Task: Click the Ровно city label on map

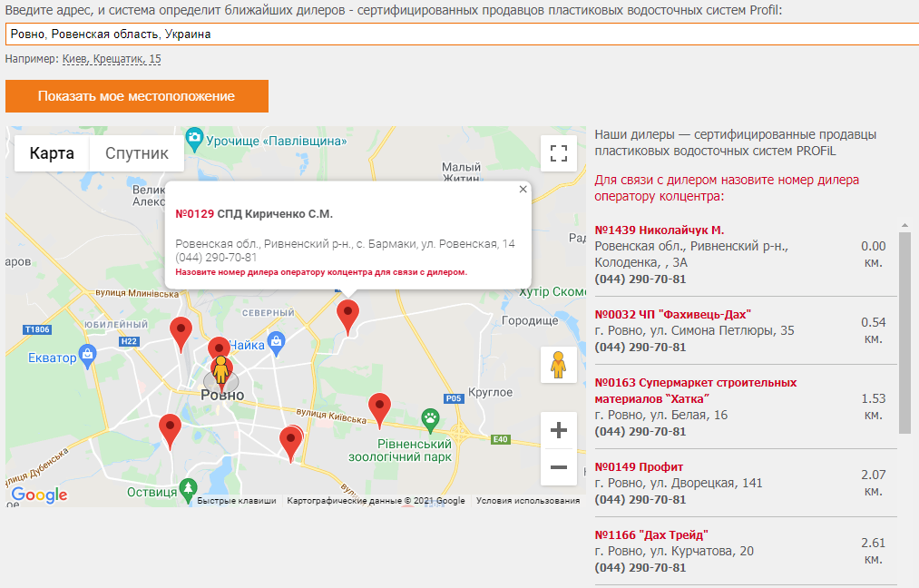Action: (x=222, y=395)
